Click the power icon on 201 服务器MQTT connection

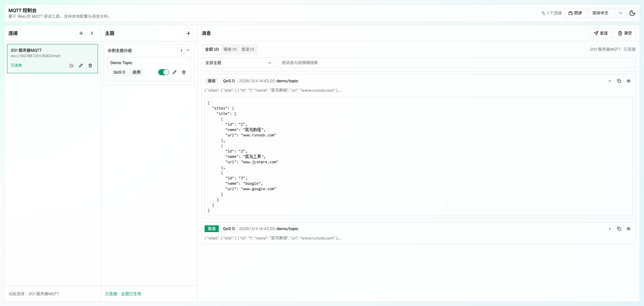click(71, 65)
